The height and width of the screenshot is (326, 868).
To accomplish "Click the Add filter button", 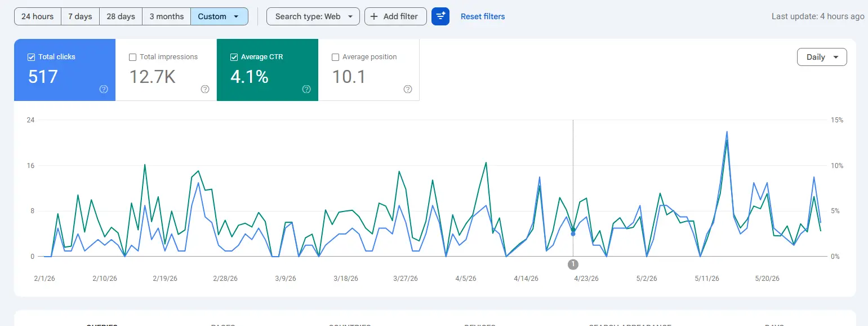I will (395, 16).
